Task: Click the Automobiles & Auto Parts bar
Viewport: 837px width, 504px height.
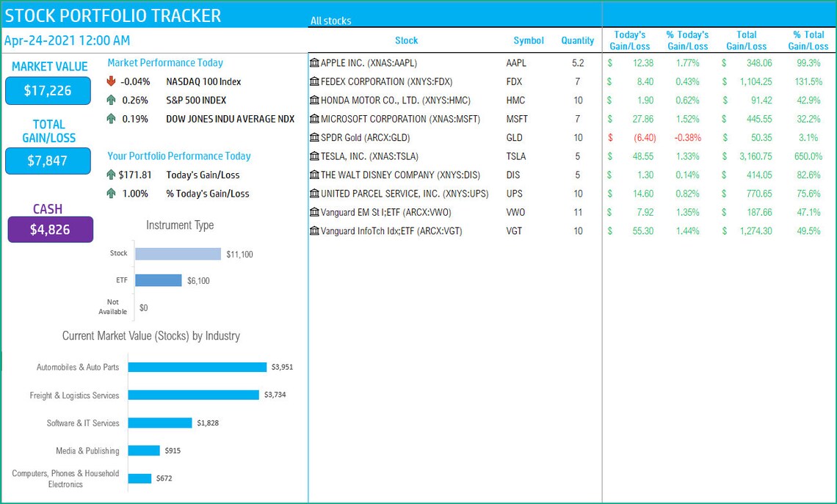Action: 197,367
